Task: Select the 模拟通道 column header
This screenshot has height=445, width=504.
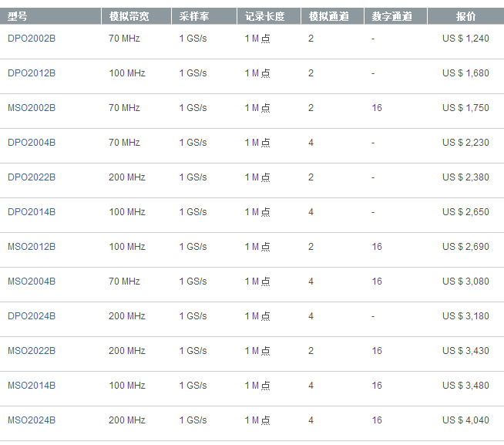Action: [x=328, y=16]
